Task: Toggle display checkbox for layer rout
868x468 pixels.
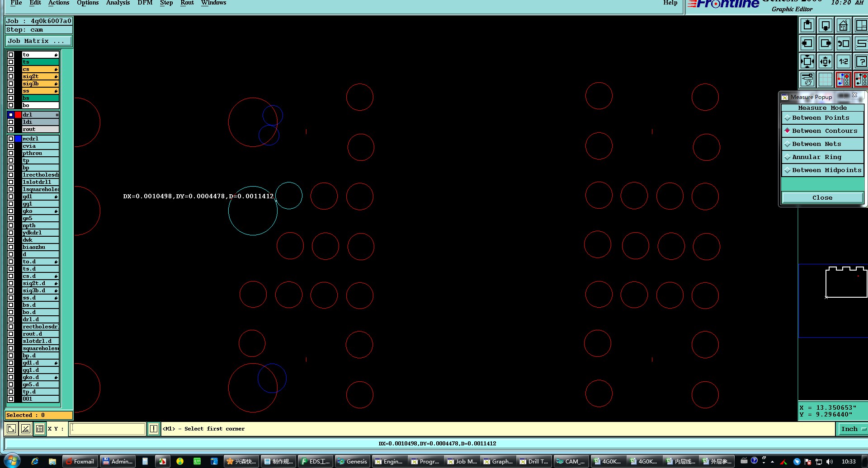Action: point(11,129)
